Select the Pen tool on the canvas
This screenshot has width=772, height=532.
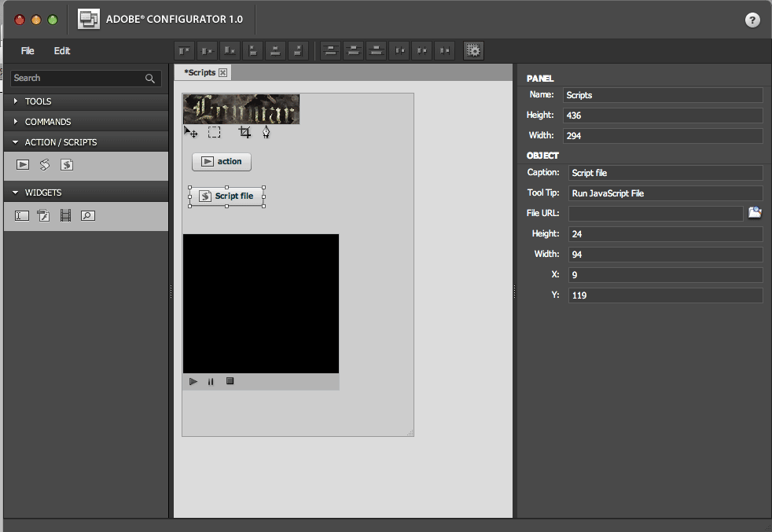point(267,133)
